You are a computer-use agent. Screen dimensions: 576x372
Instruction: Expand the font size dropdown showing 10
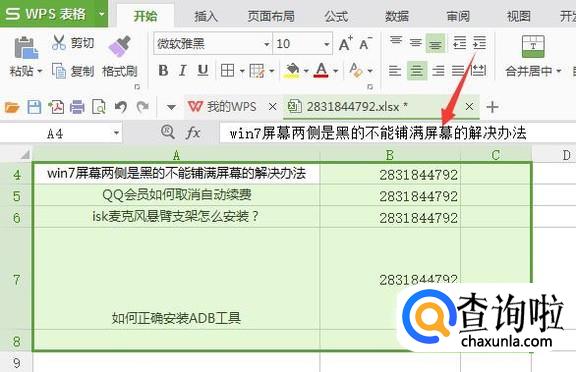point(327,44)
